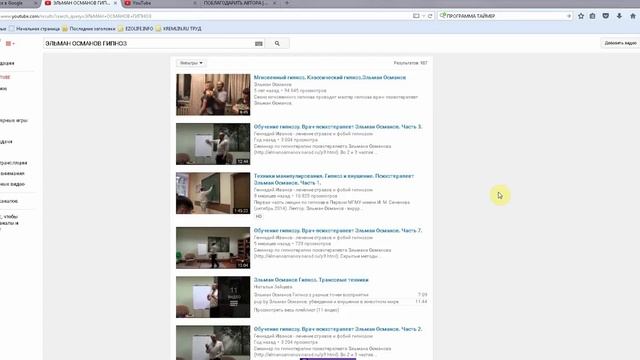Viewport: 640px width, 360px height.
Task: Open the Начальная страница bookmark
Action: click(35, 29)
